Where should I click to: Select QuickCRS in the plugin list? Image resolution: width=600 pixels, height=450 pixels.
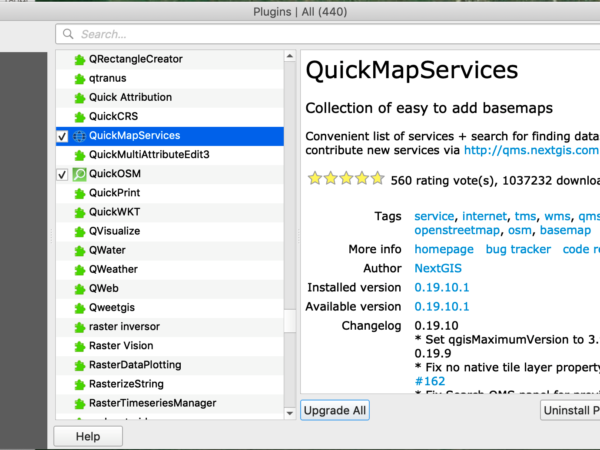click(x=170, y=117)
